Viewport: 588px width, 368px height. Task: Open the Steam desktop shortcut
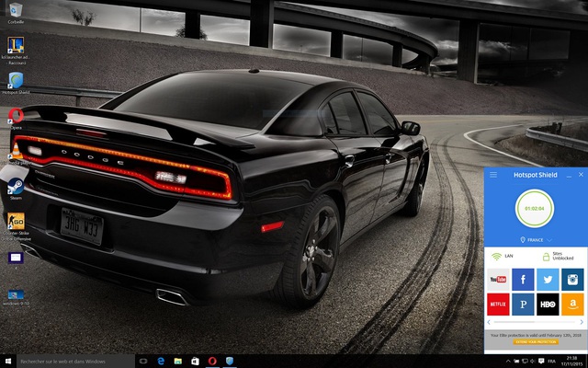point(16,181)
